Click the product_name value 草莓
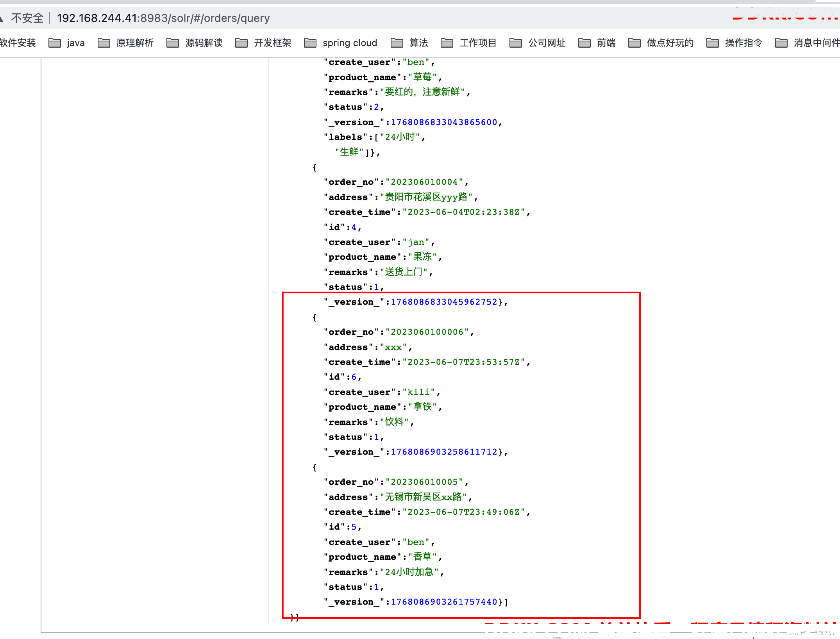The width and height of the screenshot is (840, 639). [x=422, y=77]
